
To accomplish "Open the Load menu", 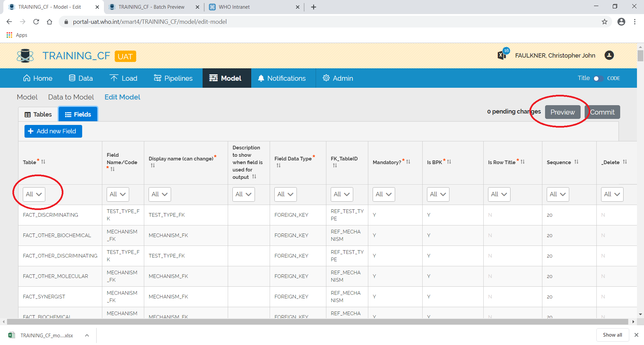I will [x=123, y=78].
